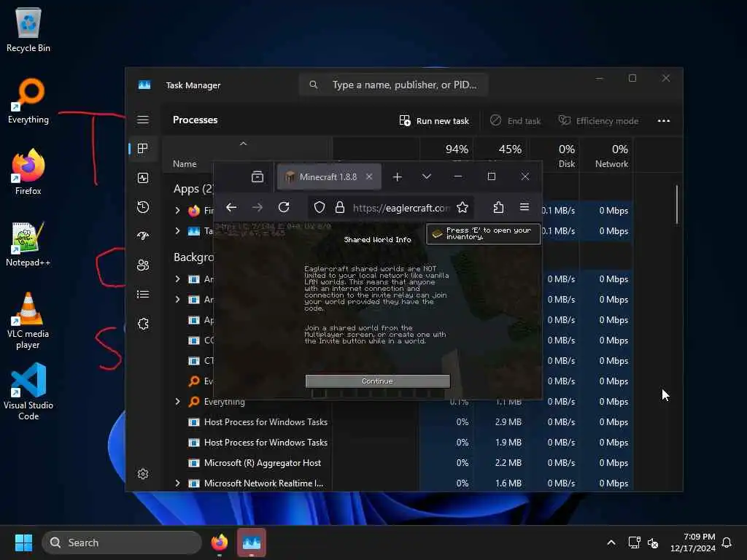The width and height of the screenshot is (747, 560).
Task: Click Run new task button
Action: [434, 121]
